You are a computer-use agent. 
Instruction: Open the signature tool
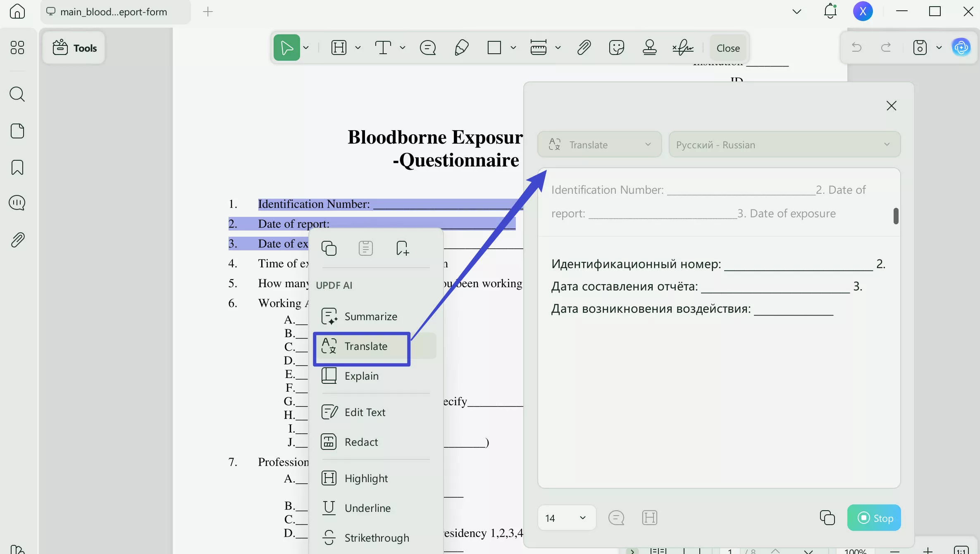pyautogui.click(x=683, y=48)
